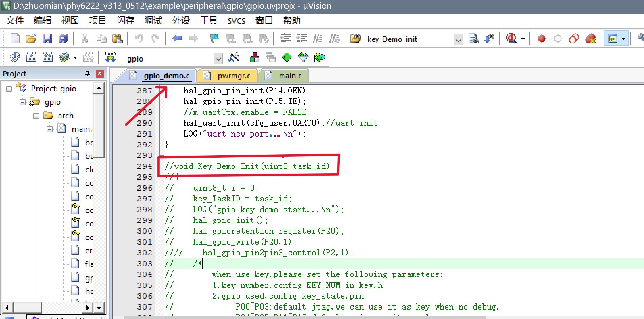The image size is (644, 319).
Task: Cut selection with the scissors icon
Action: coord(85,39)
